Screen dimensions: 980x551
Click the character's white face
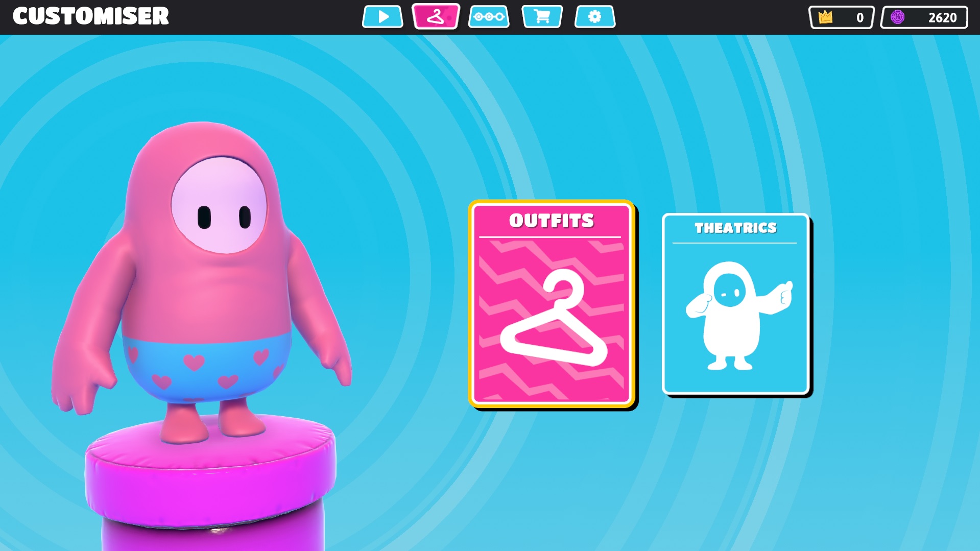pos(220,205)
